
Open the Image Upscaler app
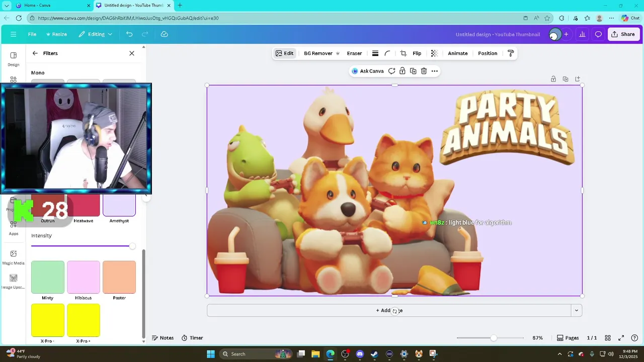point(14,282)
